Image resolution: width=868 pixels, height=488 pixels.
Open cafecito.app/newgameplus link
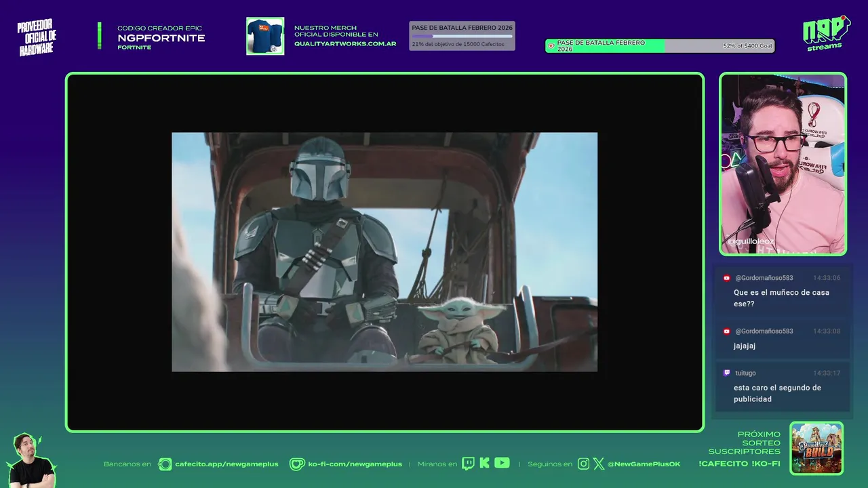point(226,464)
